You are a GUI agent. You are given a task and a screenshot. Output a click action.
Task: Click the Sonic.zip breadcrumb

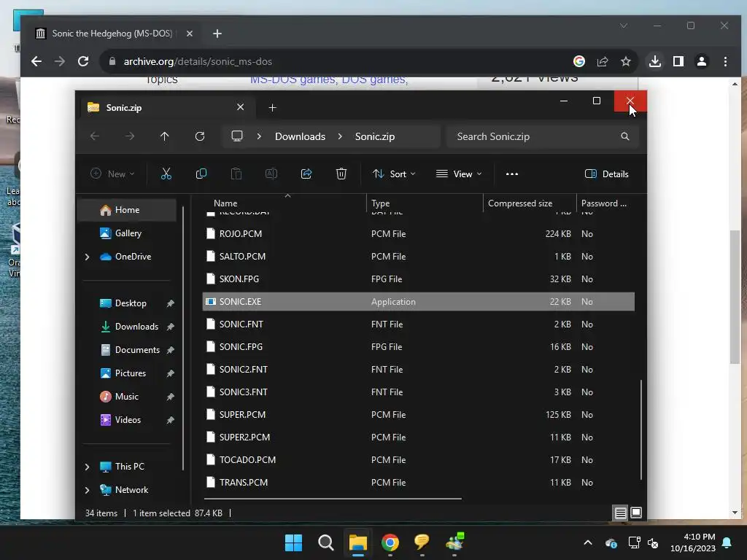[375, 136]
